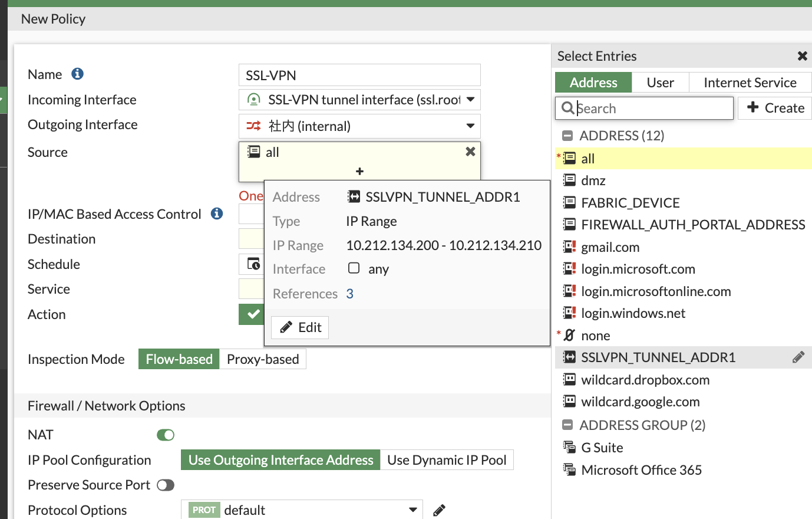The width and height of the screenshot is (812, 519).
Task: Click the SSLVPN_TUNNEL_ADDR1 range icon in the list
Action: tap(569, 357)
